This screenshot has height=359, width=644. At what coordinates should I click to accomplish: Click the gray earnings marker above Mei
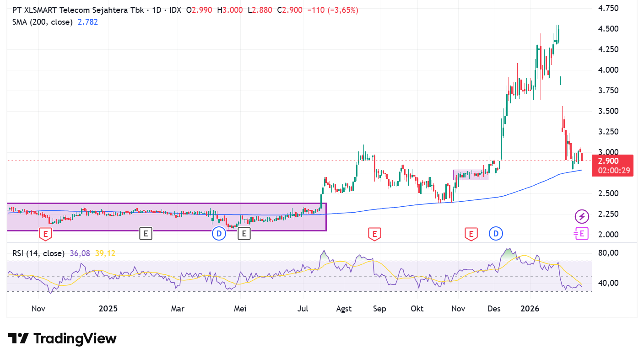point(244,234)
